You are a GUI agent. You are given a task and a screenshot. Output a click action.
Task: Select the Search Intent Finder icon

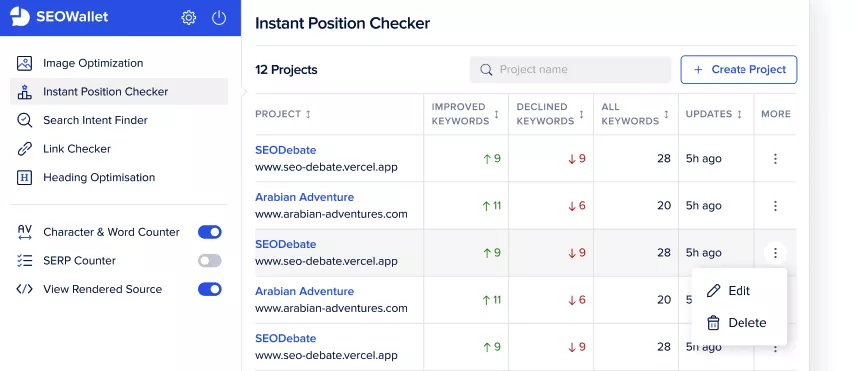25,120
